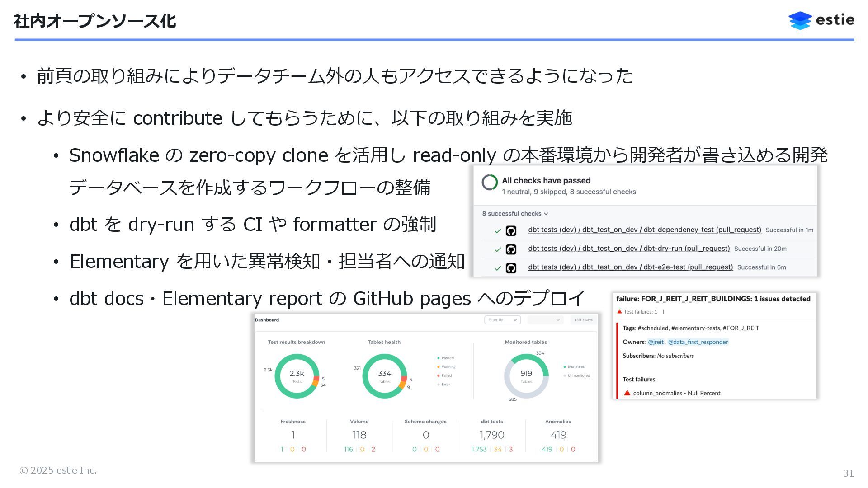
Task: Open the dbt-dry-run pull_request check link
Action: point(629,249)
